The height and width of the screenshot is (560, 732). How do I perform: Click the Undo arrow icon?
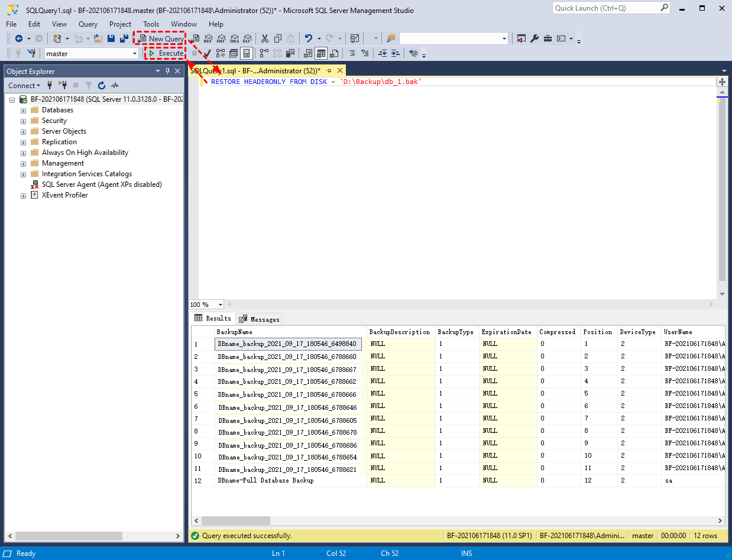pyautogui.click(x=309, y=38)
